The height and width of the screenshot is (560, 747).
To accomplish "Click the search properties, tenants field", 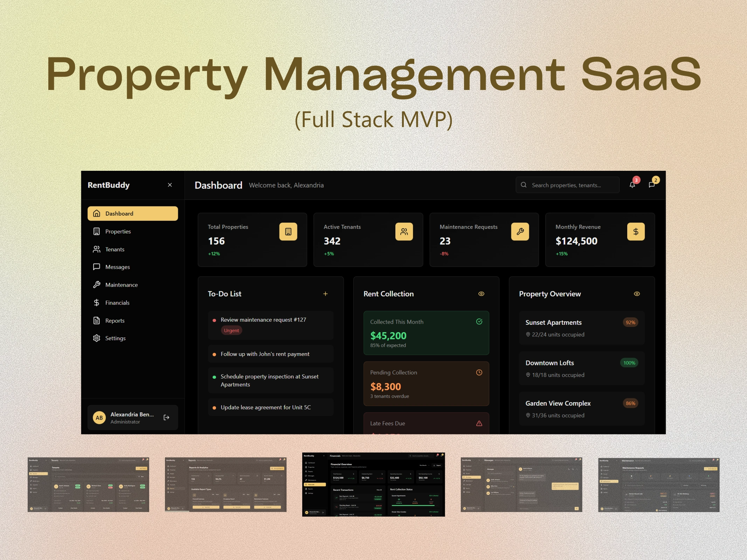I will coord(567,185).
